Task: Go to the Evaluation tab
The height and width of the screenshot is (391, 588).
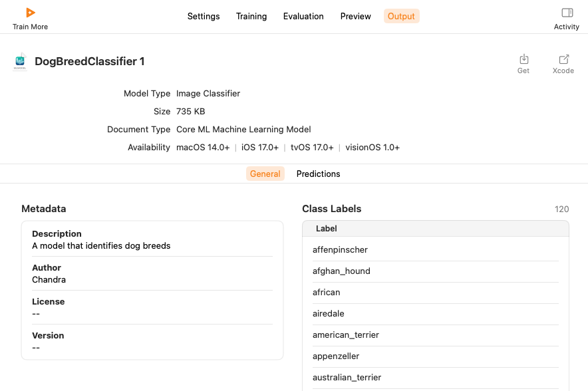Action: tap(303, 16)
